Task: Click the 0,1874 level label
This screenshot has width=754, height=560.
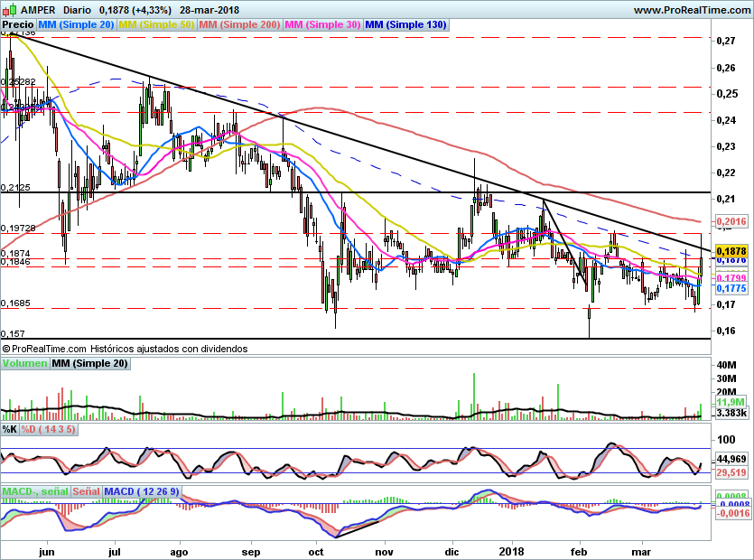Action: pyautogui.click(x=15, y=253)
